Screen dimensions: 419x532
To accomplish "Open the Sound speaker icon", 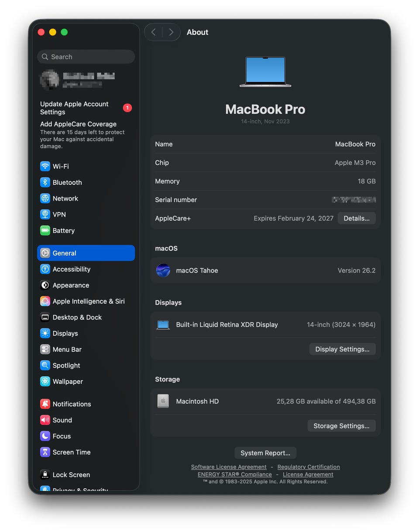I will tap(45, 420).
